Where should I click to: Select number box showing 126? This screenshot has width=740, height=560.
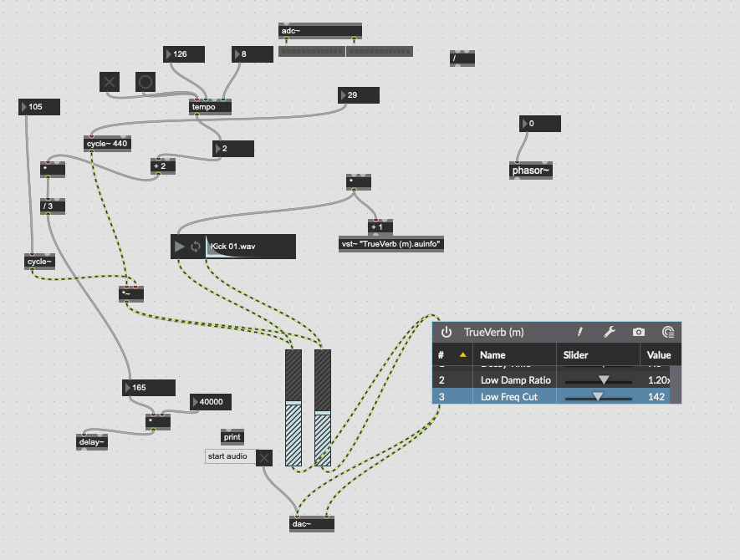pyautogui.click(x=184, y=54)
